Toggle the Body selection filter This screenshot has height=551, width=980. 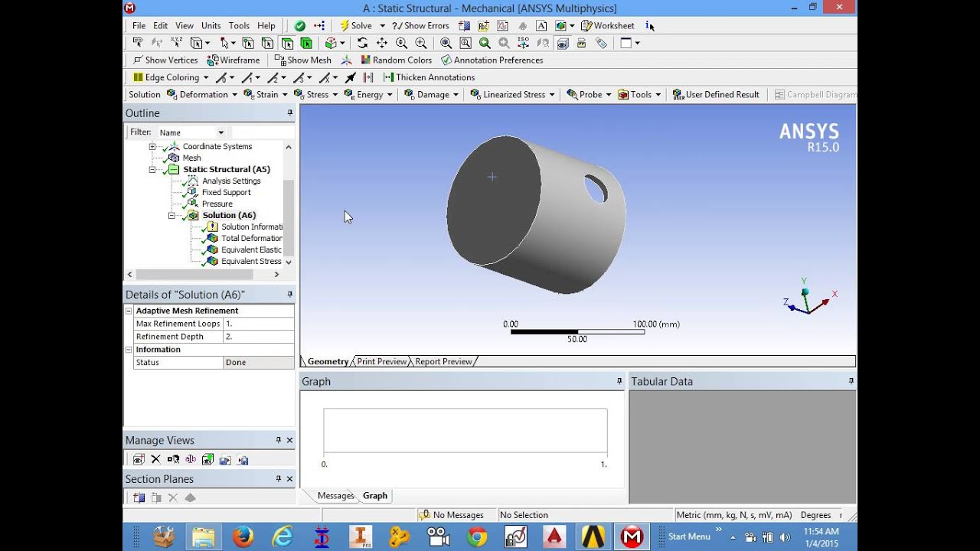coord(306,43)
